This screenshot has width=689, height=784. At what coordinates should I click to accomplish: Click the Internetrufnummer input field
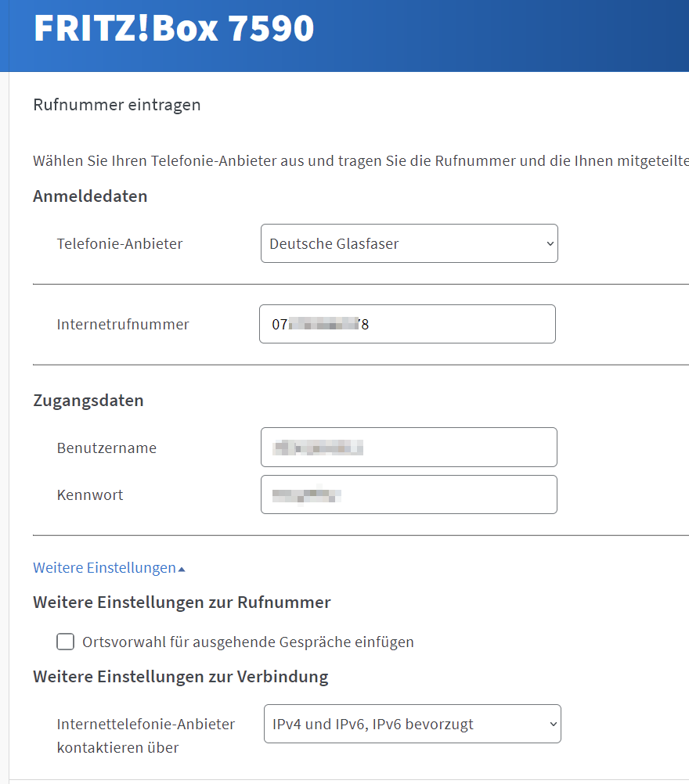(407, 324)
